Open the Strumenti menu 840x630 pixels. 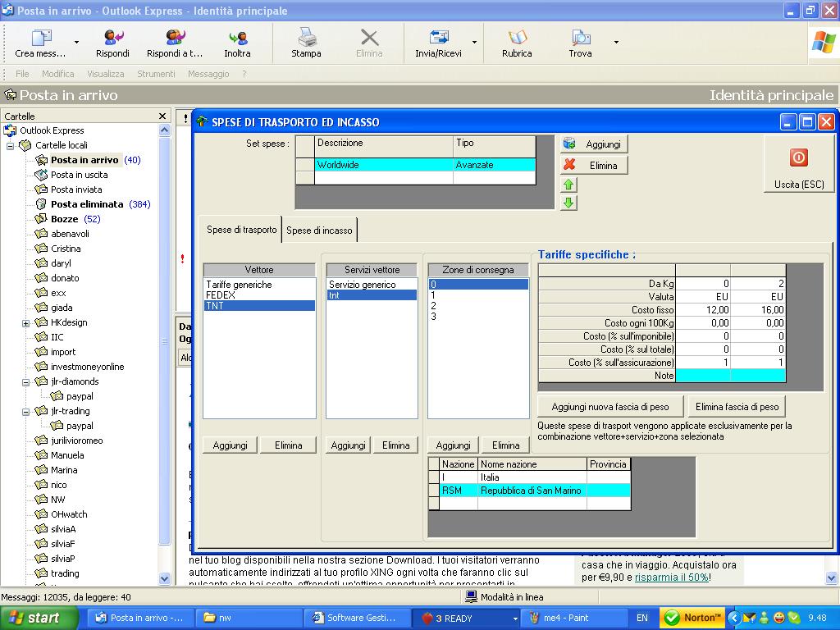pos(156,74)
